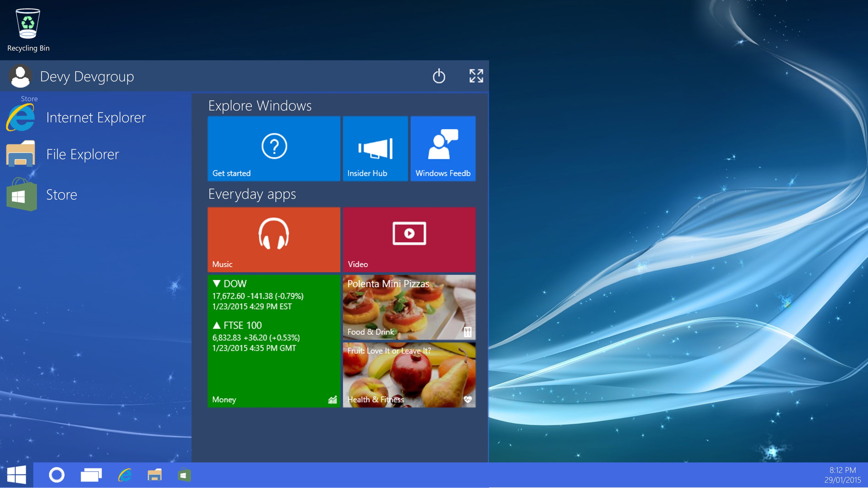Open the Video tile

[409, 239]
